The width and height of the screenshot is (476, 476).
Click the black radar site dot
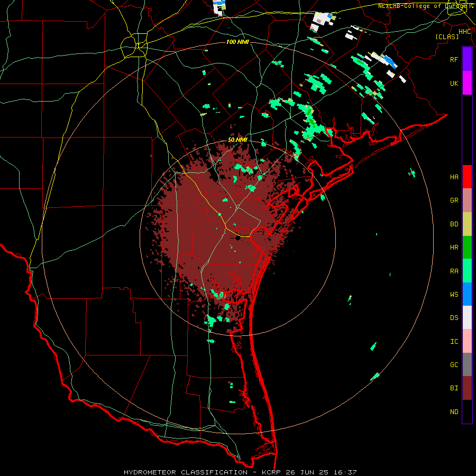click(237, 238)
